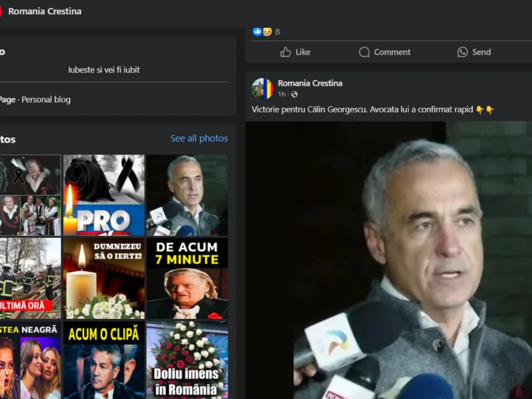Open Romania Crestina post profile avatar
This screenshot has height=399, width=532.
click(x=262, y=89)
